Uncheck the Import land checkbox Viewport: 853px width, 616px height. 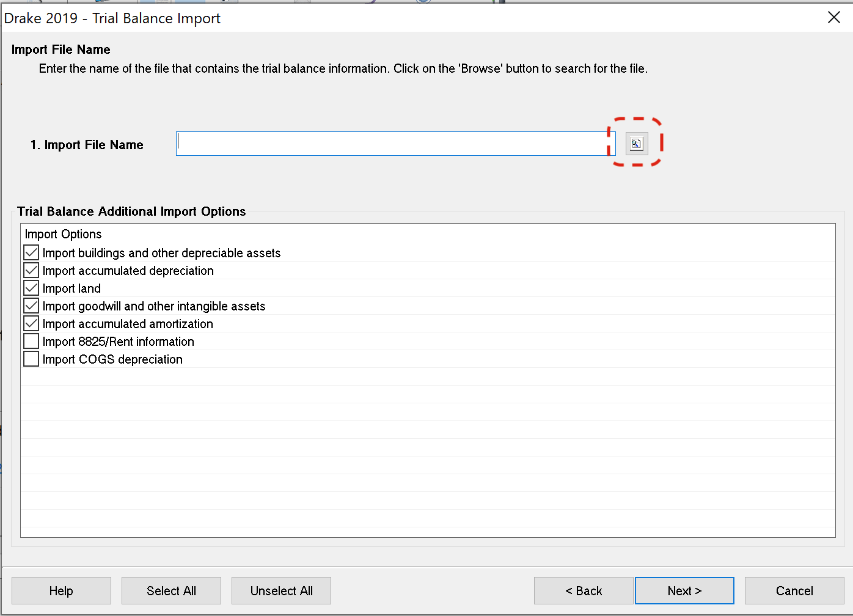point(31,288)
